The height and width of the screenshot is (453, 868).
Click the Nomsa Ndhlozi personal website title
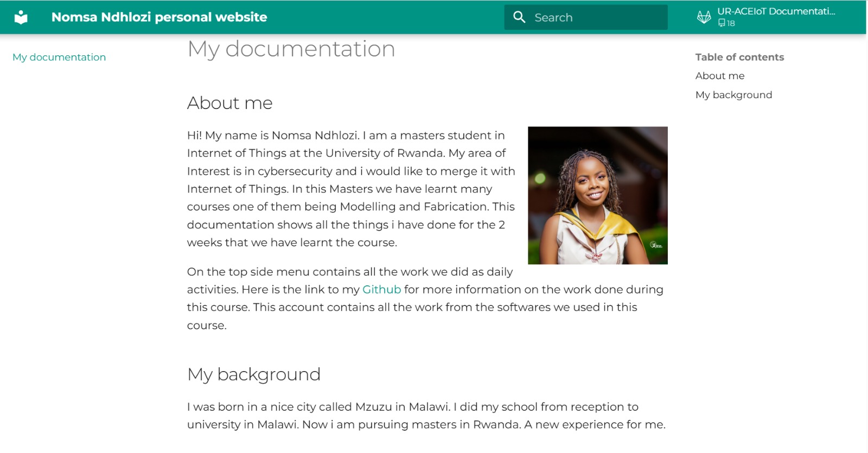coord(159,17)
